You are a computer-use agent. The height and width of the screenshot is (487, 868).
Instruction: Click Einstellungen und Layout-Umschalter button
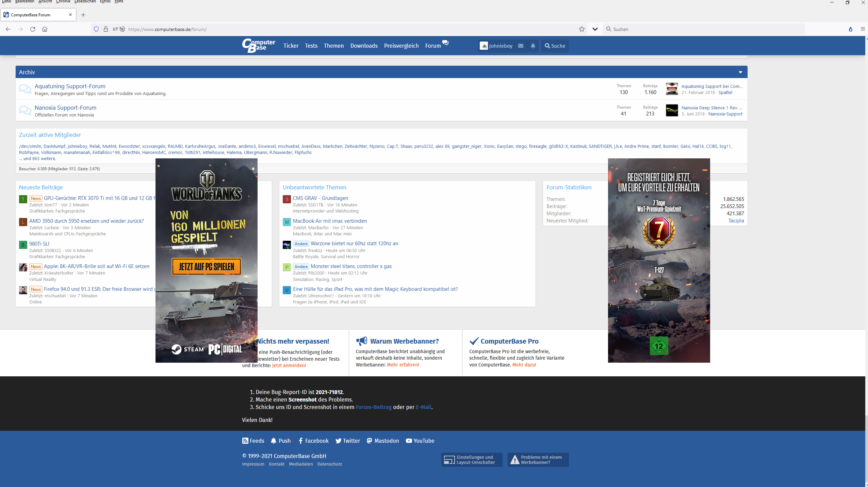click(472, 460)
